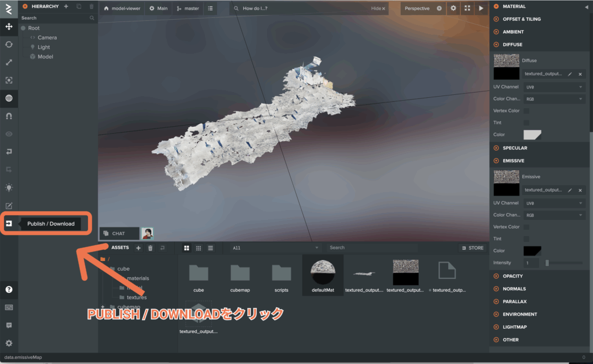Switch assets to large grid view
Screen dimensions: 593x364
[x=186, y=248]
